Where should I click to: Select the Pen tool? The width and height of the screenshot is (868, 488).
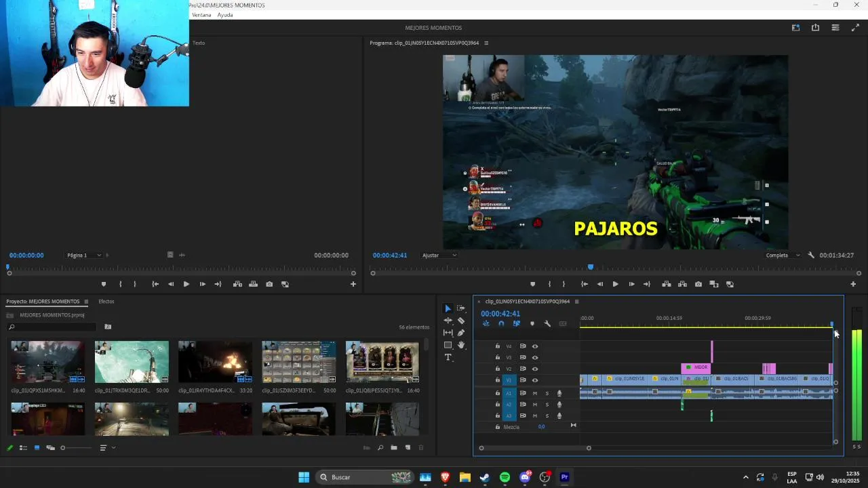coord(461,333)
